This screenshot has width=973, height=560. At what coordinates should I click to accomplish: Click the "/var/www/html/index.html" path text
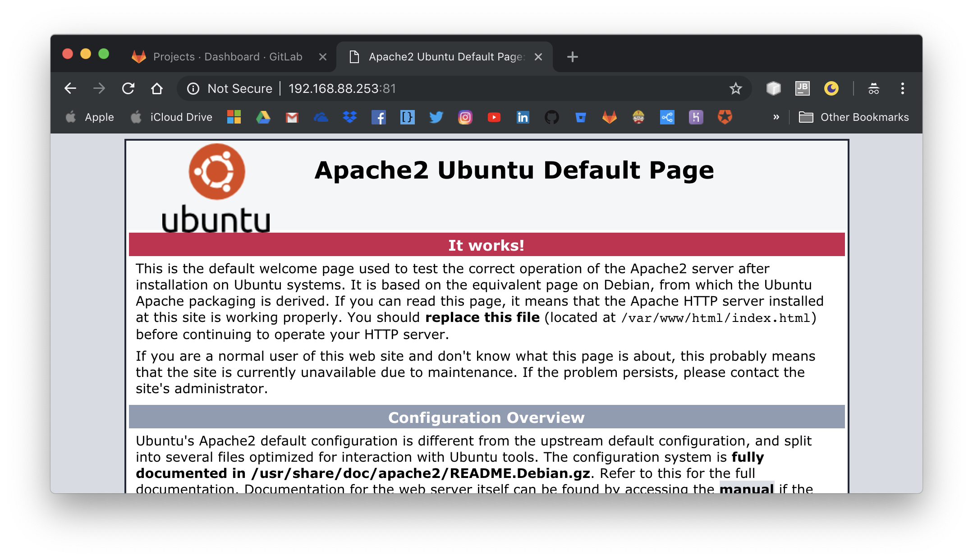click(716, 318)
